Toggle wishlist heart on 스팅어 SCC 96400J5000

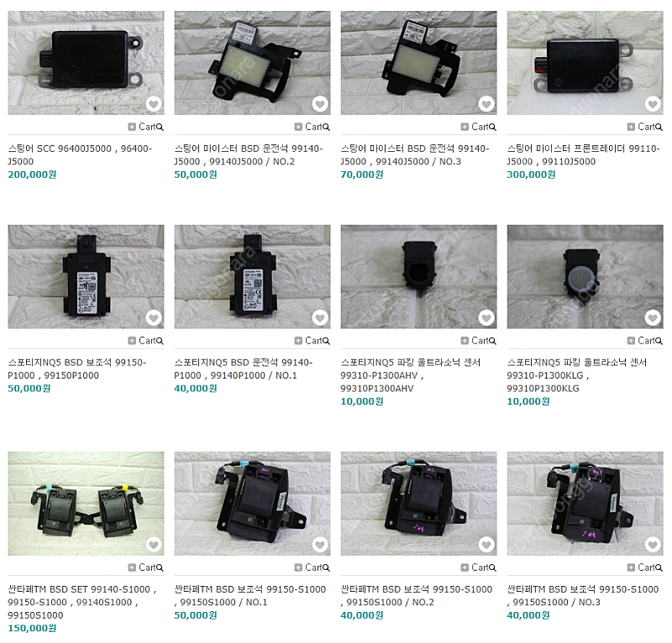coord(154,103)
